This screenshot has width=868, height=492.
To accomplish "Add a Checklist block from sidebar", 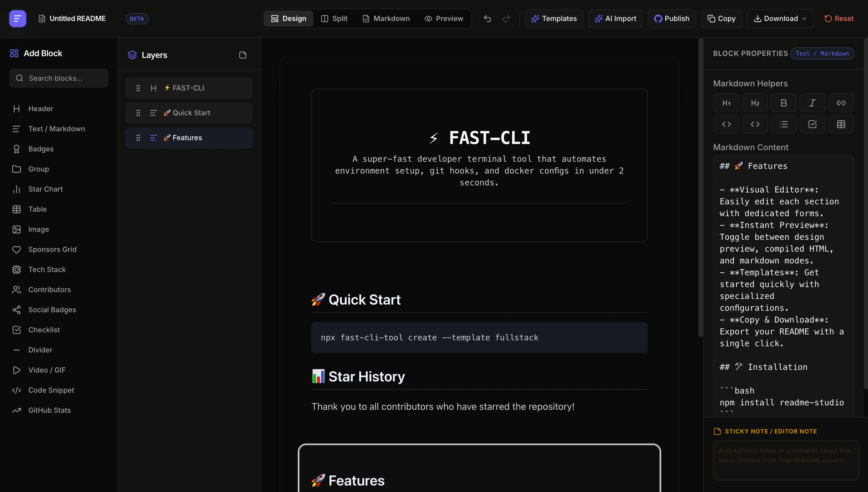I will tap(59, 330).
